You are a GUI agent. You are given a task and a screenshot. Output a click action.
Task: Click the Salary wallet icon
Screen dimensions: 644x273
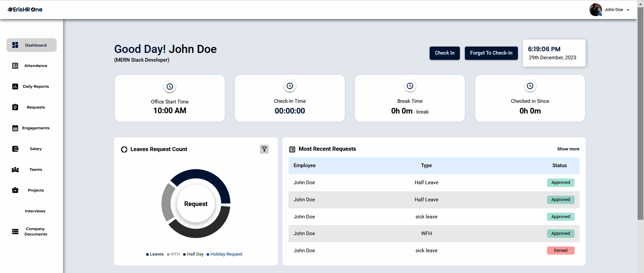(x=15, y=149)
